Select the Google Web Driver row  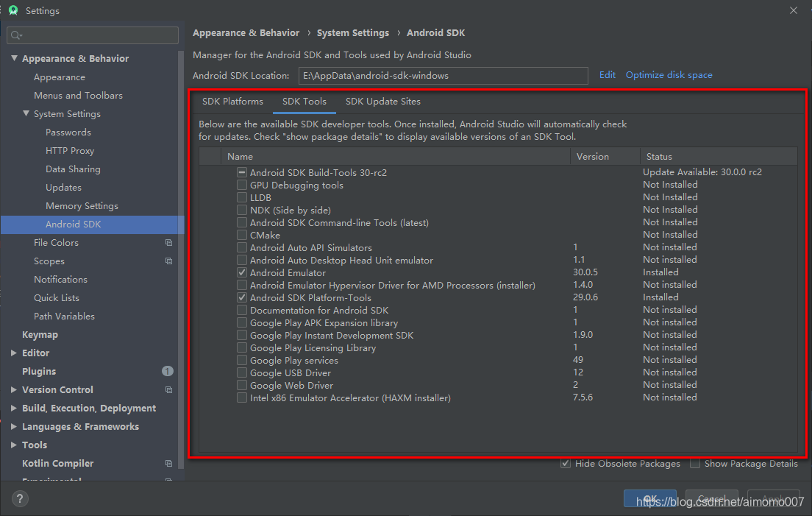(498, 385)
